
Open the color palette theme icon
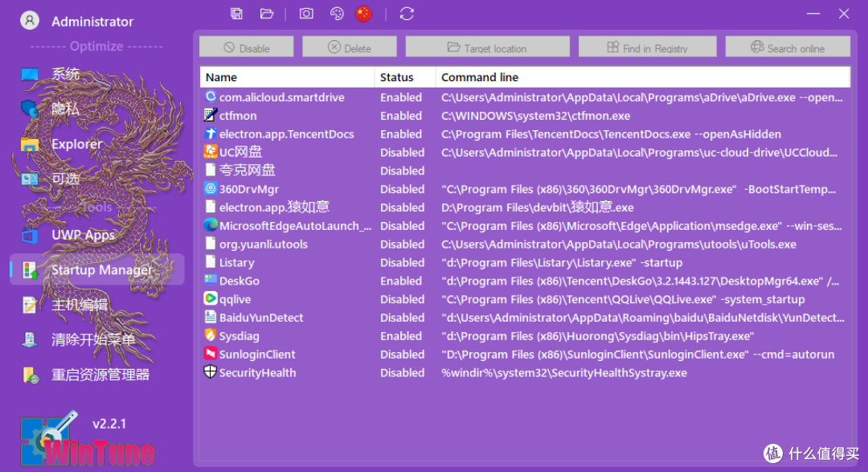[x=338, y=14]
